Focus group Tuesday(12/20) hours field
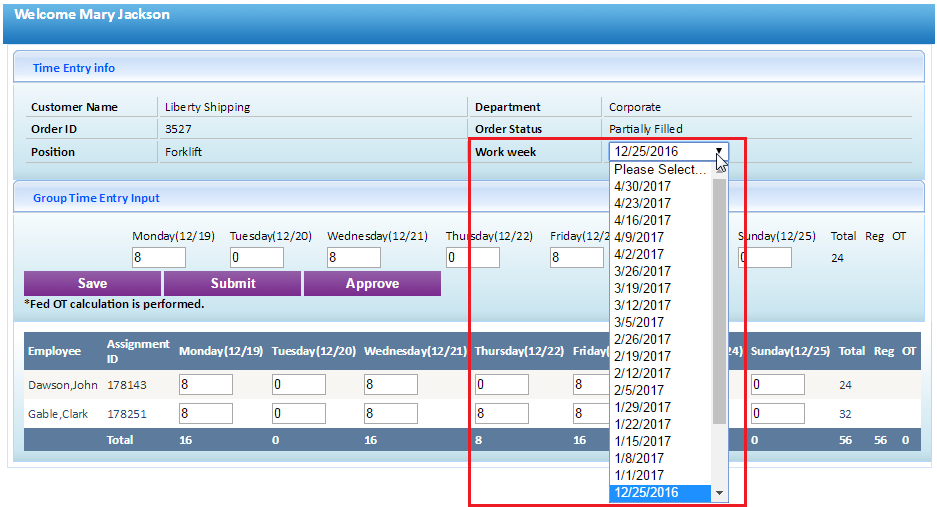 [257, 258]
